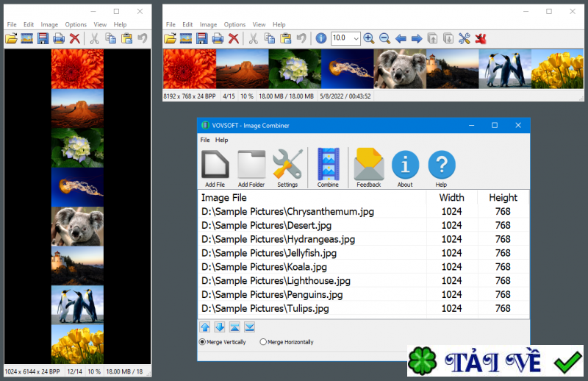The height and width of the screenshot is (381, 588).
Task: Click Open folder icon in left viewer window
Action: (11, 38)
